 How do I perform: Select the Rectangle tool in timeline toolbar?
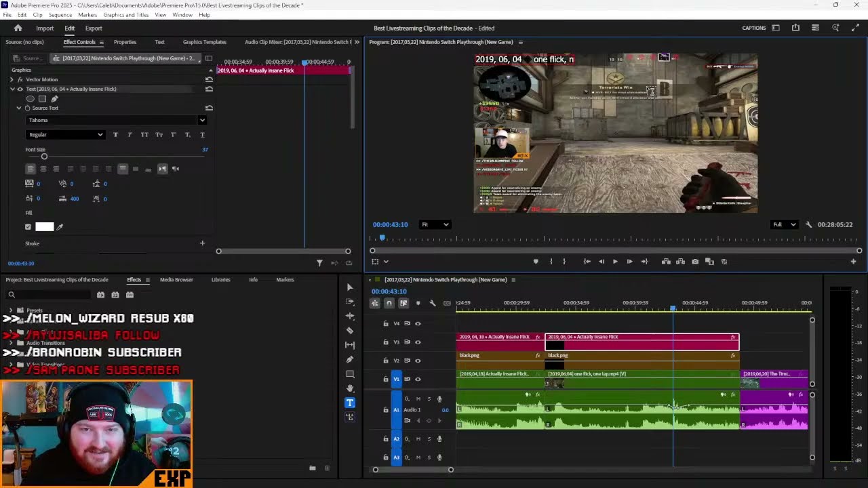tap(350, 374)
